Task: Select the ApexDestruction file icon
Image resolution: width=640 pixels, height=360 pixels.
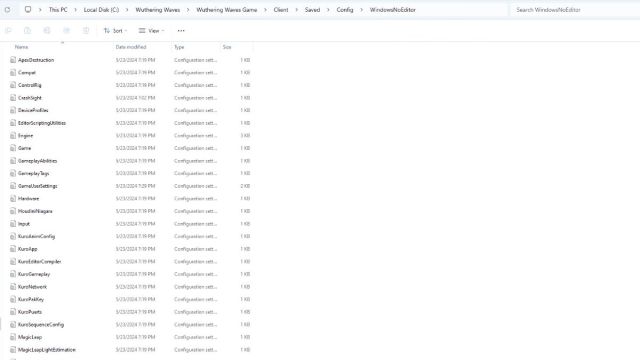Action: tap(13, 60)
